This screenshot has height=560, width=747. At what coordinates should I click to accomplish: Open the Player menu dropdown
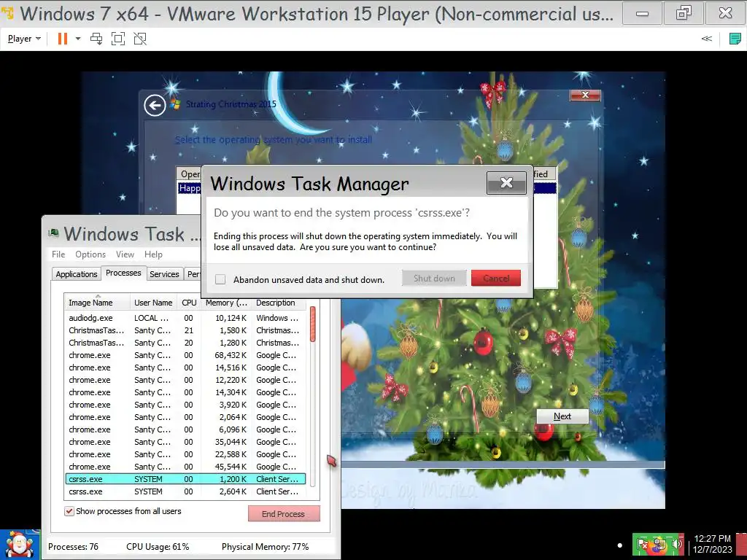24,39
